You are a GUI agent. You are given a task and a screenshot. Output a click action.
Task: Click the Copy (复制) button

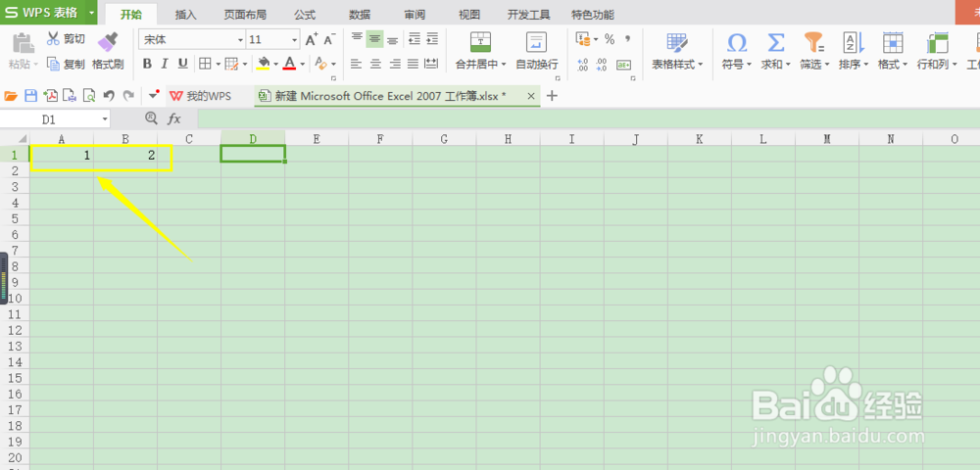(66, 64)
